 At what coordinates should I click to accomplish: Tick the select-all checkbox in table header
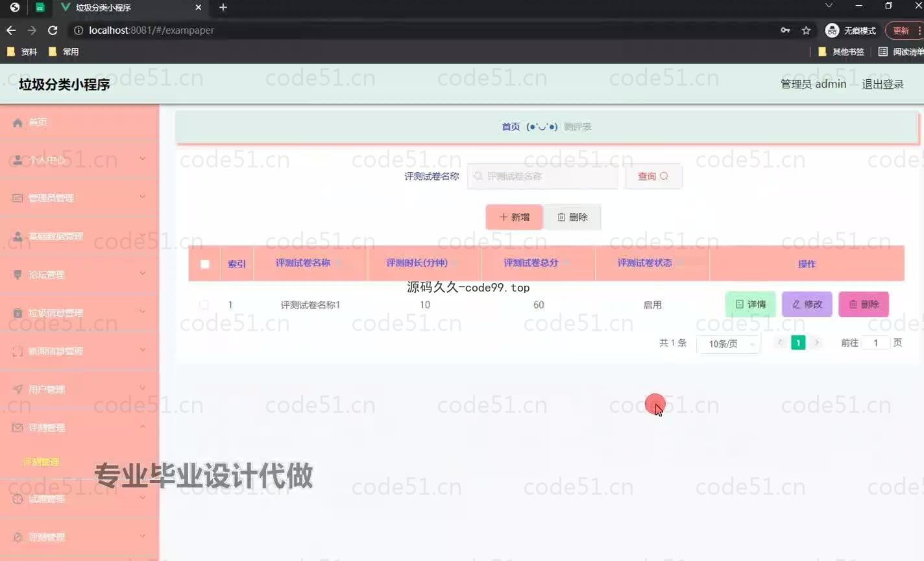click(205, 264)
